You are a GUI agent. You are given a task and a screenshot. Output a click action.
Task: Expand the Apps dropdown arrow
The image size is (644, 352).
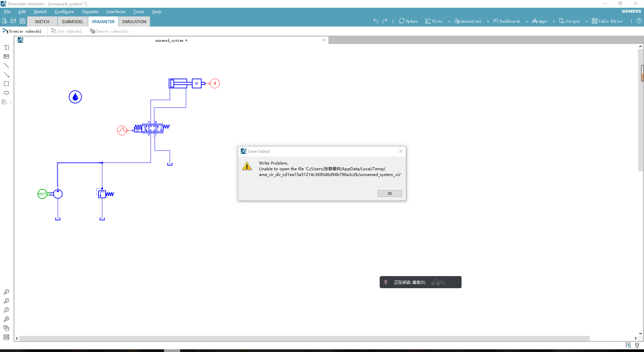[x=554, y=21]
